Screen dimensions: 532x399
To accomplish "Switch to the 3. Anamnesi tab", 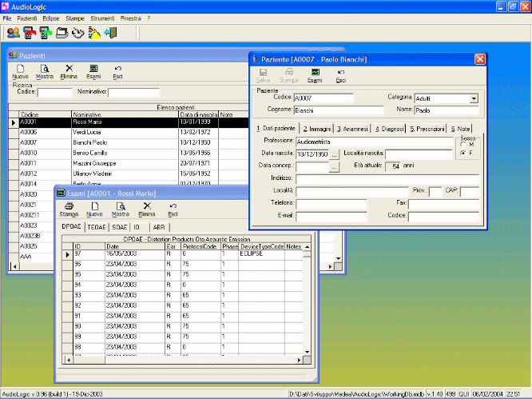I will [x=352, y=129].
